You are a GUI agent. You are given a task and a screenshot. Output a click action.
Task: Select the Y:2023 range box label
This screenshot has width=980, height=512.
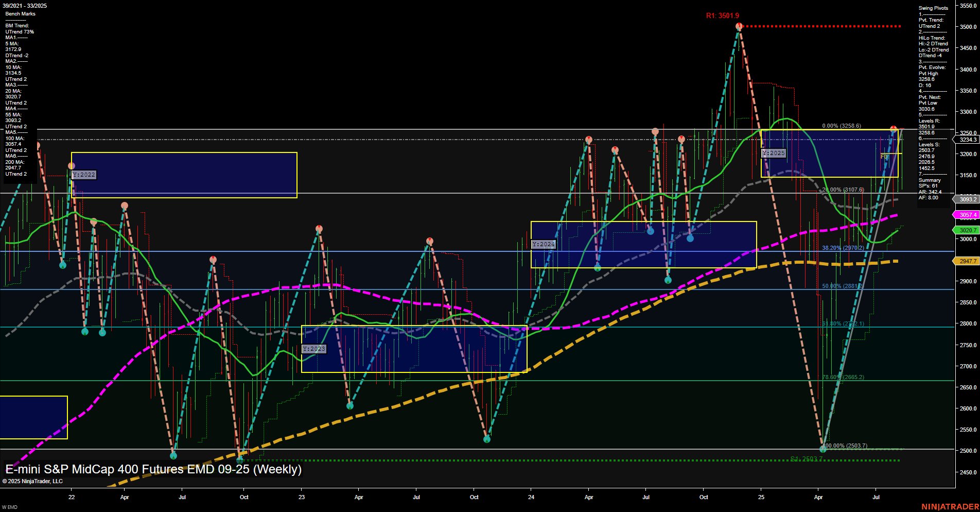[x=314, y=349]
